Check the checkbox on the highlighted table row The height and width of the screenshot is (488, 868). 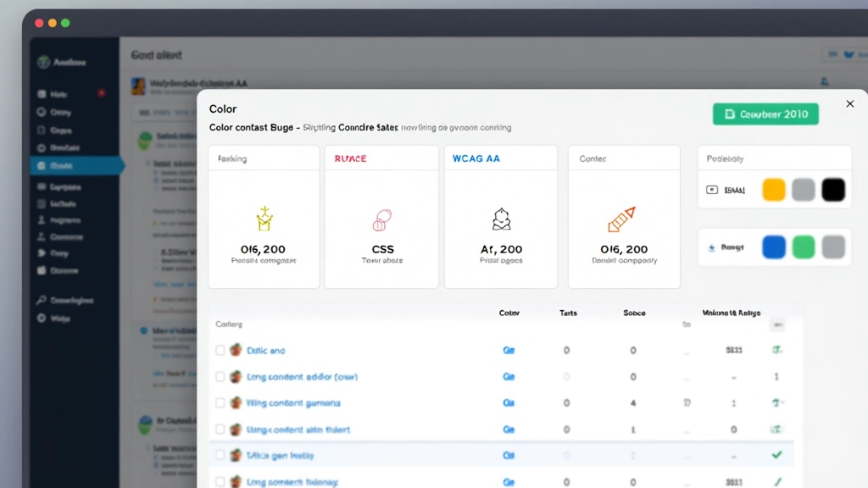(x=220, y=455)
